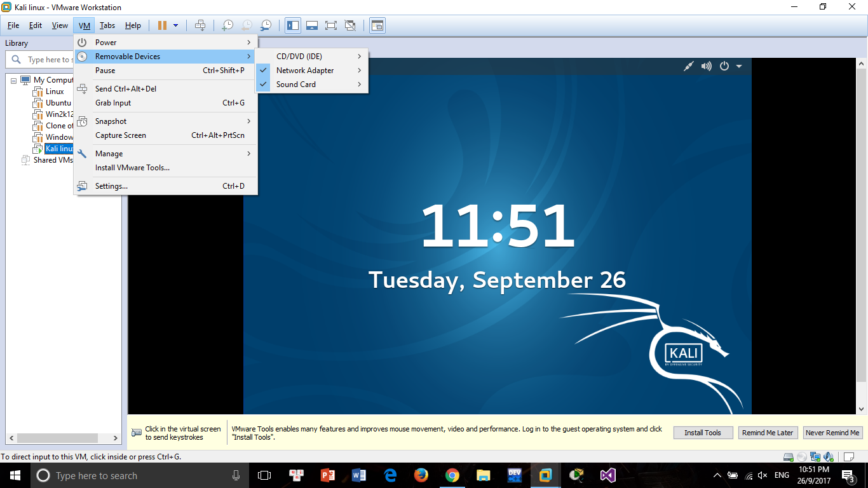The image size is (868, 488).
Task: Open the Help menu
Action: pos(133,25)
